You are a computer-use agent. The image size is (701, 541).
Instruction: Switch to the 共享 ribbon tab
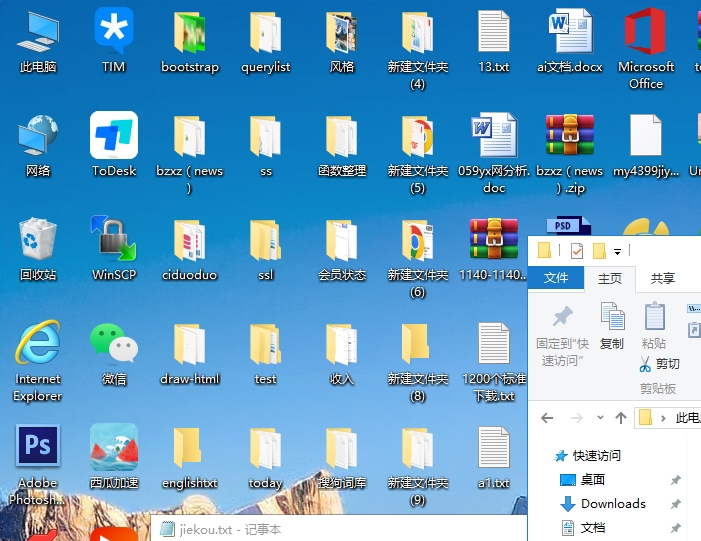[x=663, y=279]
